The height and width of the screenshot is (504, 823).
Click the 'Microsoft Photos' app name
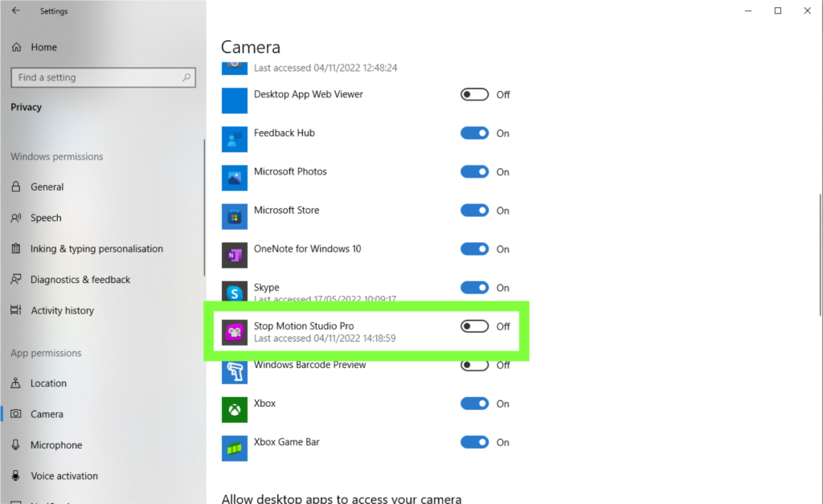point(290,172)
